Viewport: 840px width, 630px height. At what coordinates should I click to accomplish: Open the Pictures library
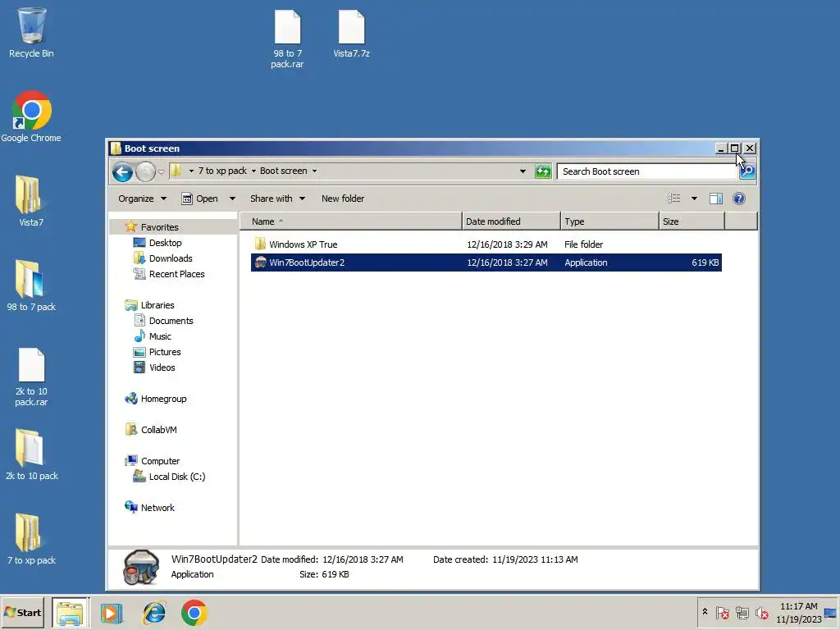point(157,351)
